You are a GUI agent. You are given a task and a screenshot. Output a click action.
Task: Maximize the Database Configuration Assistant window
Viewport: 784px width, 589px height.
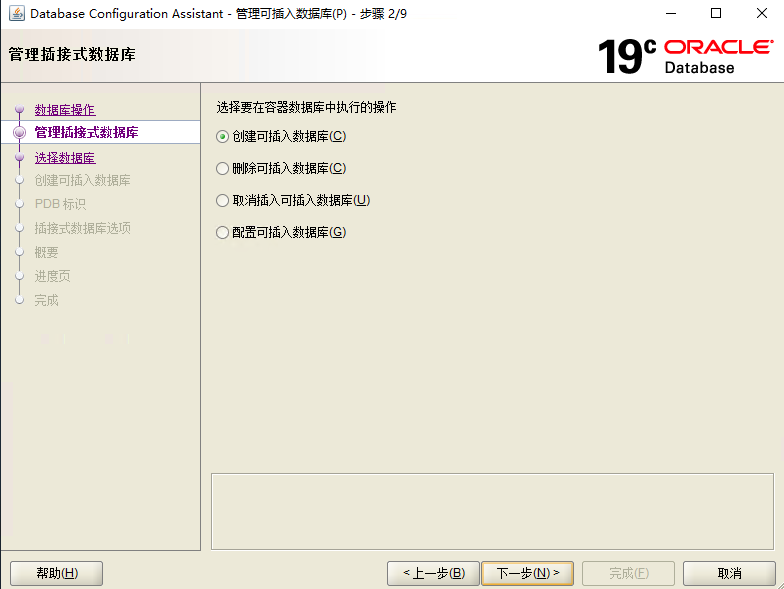pos(716,14)
